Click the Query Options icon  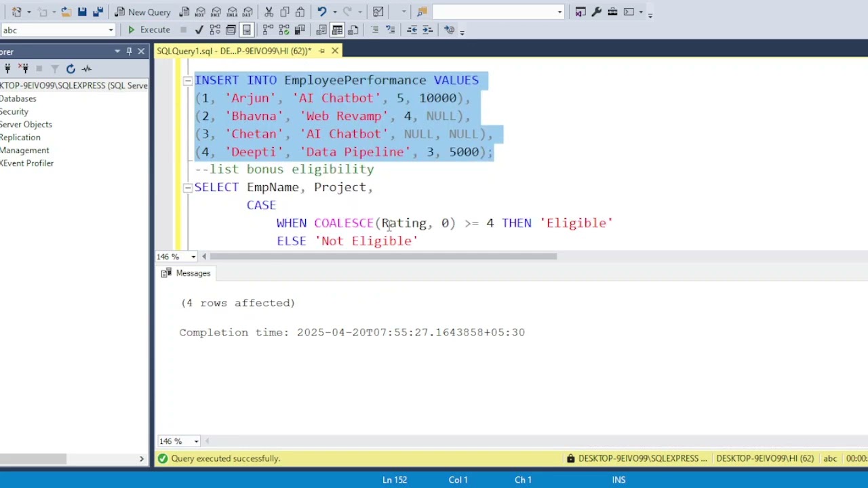tap(231, 30)
